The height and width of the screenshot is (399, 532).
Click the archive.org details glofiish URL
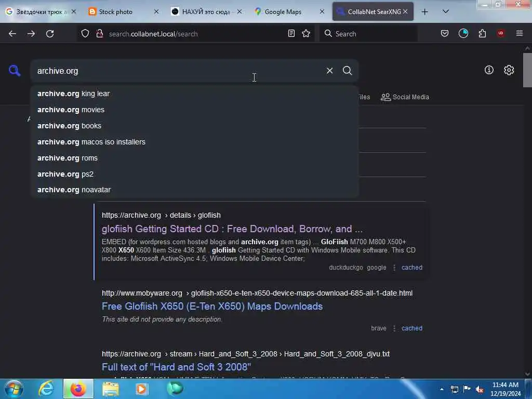pos(161,216)
